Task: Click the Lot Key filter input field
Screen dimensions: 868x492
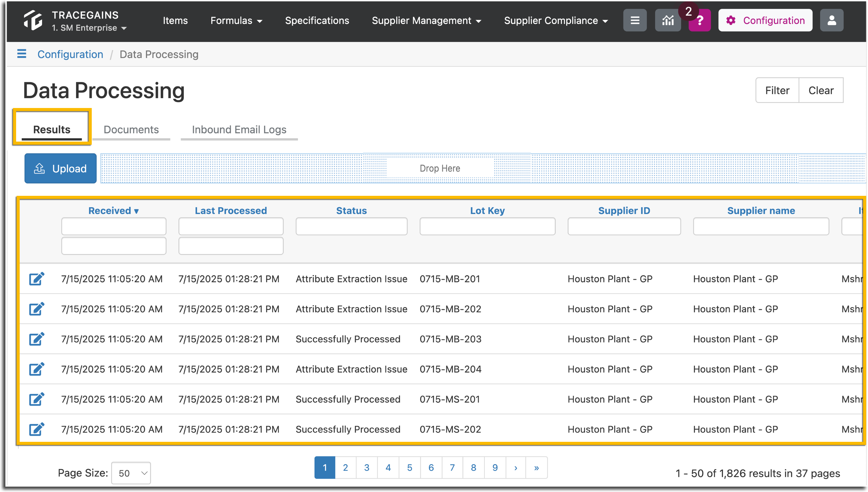Action: (x=487, y=226)
